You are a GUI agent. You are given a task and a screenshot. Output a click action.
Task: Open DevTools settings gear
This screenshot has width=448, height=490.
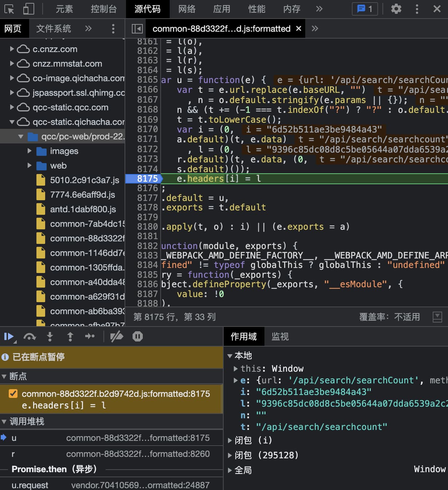pyautogui.click(x=396, y=9)
